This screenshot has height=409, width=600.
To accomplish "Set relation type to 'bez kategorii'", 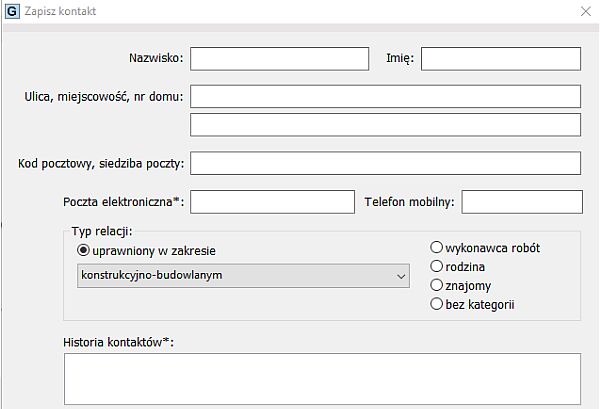I will 437,304.
